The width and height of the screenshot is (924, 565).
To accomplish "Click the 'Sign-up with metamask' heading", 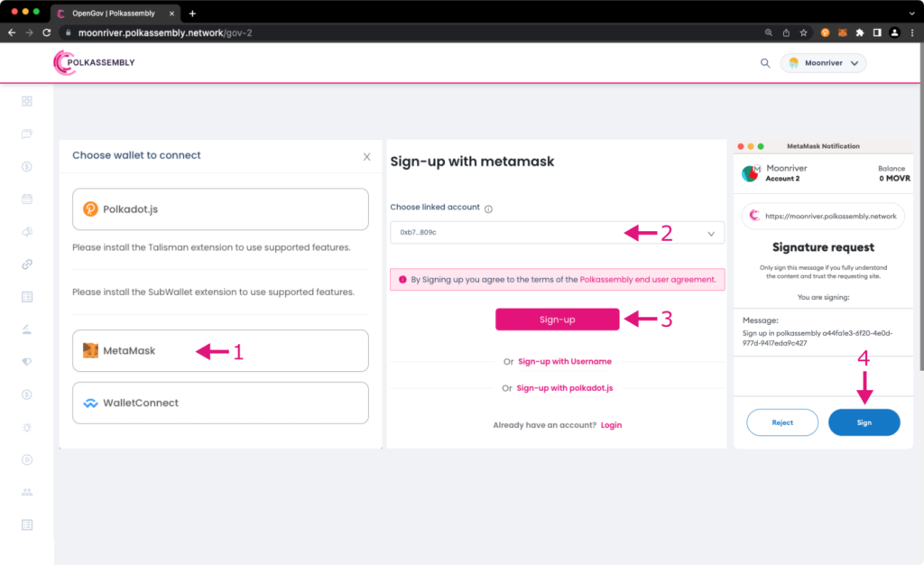I will 472,162.
